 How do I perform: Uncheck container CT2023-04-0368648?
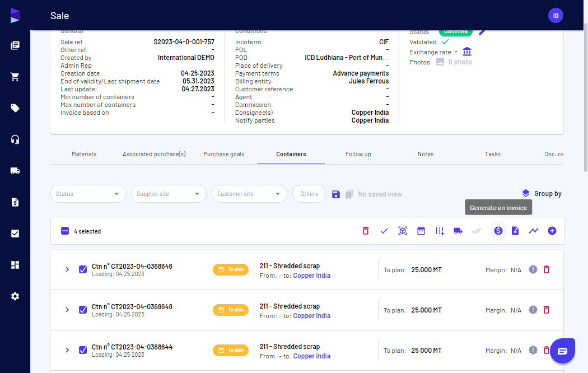click(83, 310)
